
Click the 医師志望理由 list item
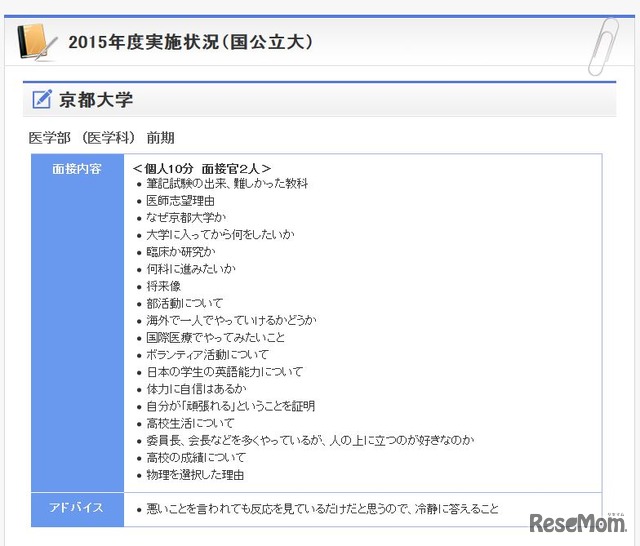coord(180,201)
